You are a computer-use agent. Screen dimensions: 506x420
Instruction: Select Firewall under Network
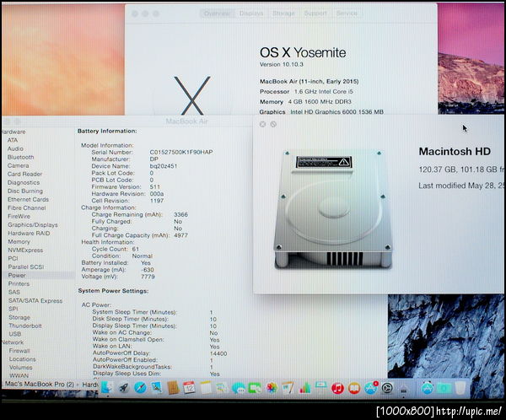pos(19,351)
